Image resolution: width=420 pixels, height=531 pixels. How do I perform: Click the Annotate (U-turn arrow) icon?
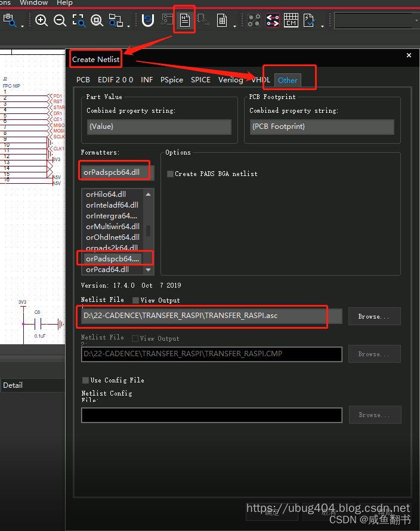pyautogui.click(x=148, y=21)
